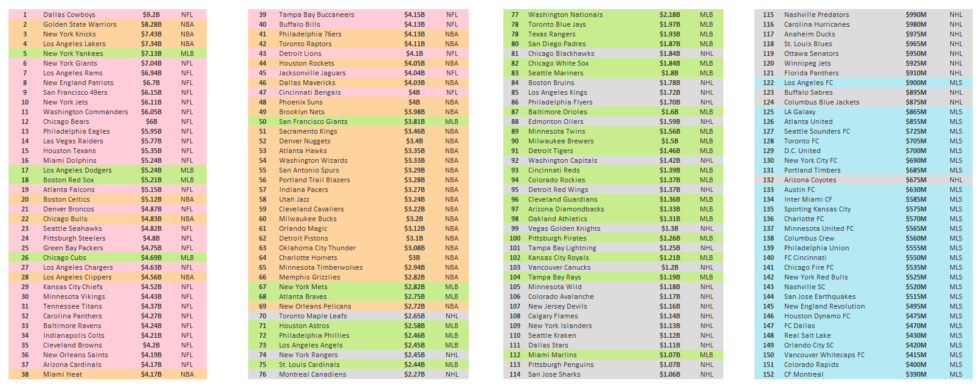Click the Houston Rockets cell
Image resolution: width=980 pixels, height=387 pixels.
pos(306,63)
